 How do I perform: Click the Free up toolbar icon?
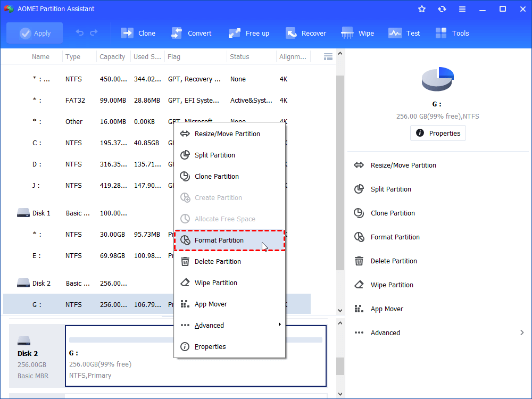[x=235, y=33]
